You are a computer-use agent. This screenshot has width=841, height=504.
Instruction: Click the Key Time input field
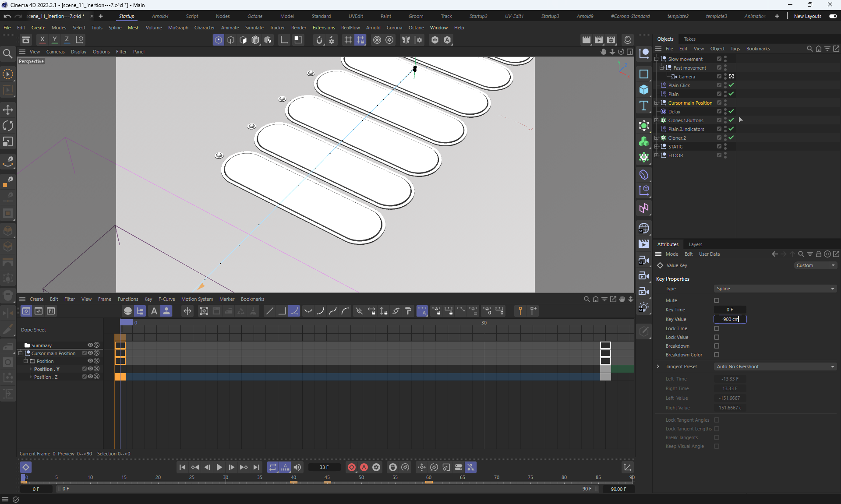coord(730,310)
